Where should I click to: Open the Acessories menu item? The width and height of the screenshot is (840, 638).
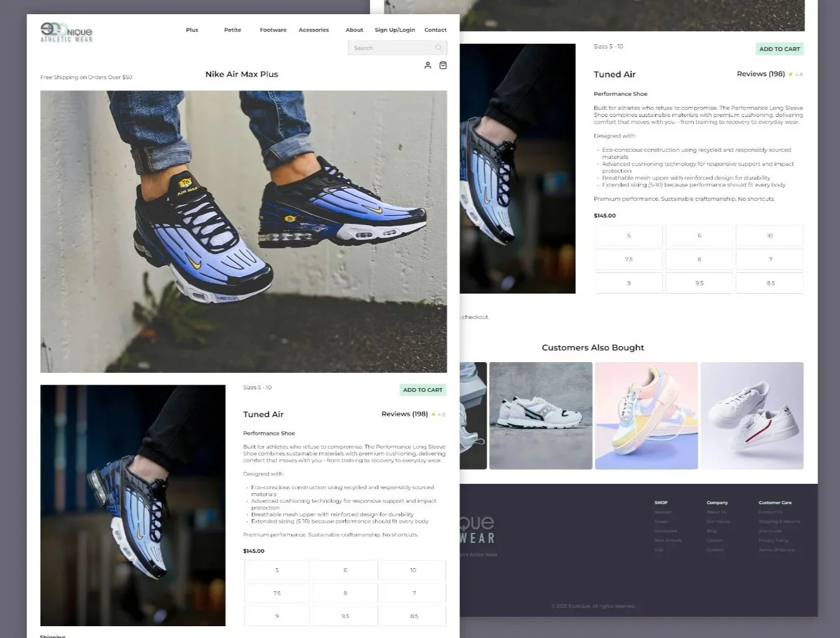(314, 30)
